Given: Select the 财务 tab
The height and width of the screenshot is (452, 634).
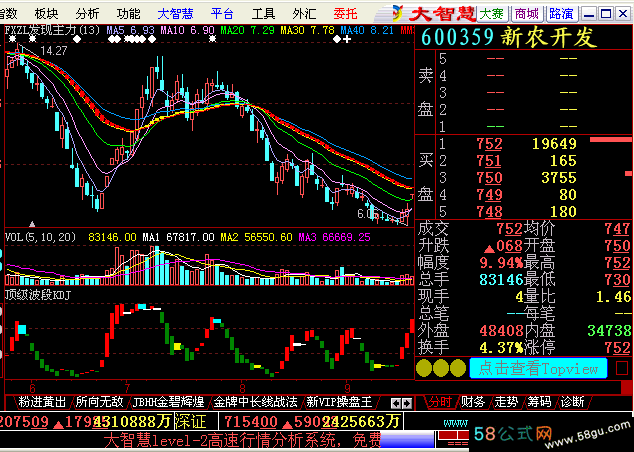Looking at the screenshot, I should tap(473, 402).
